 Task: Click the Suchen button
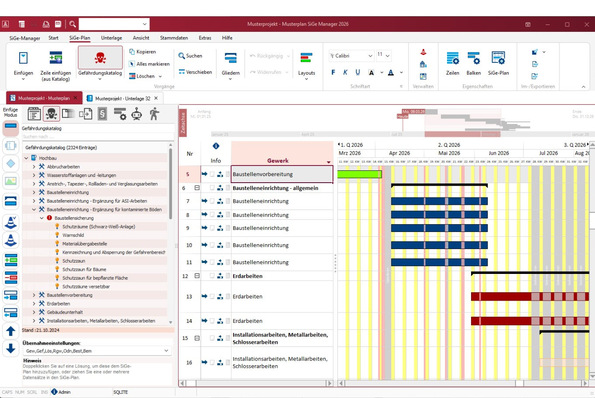click(x=190, y=56)
